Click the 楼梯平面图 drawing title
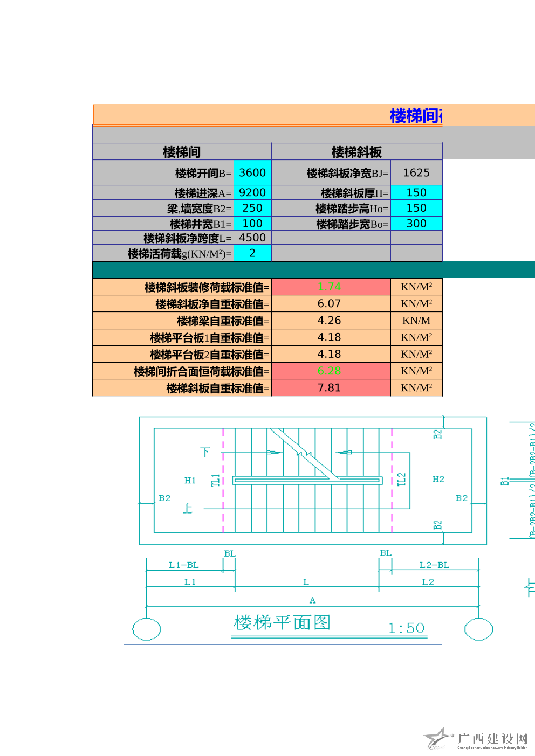This screenshot has width=535, height=756. (282, 623)
